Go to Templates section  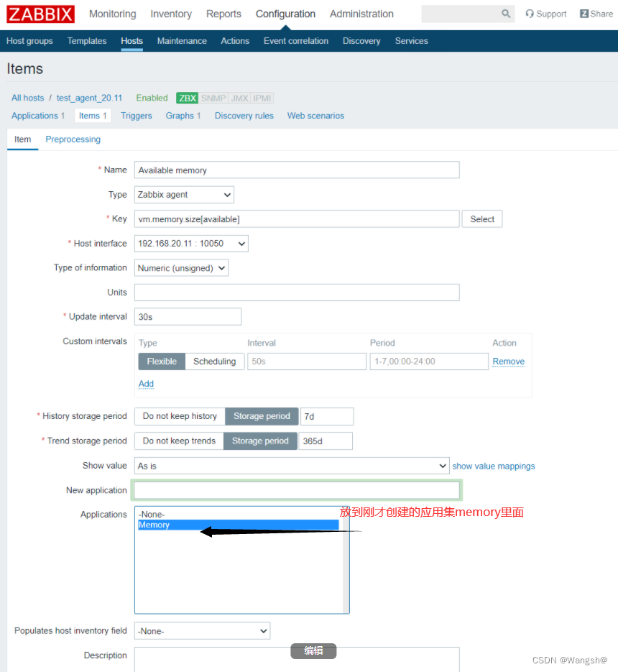point(86,41)
